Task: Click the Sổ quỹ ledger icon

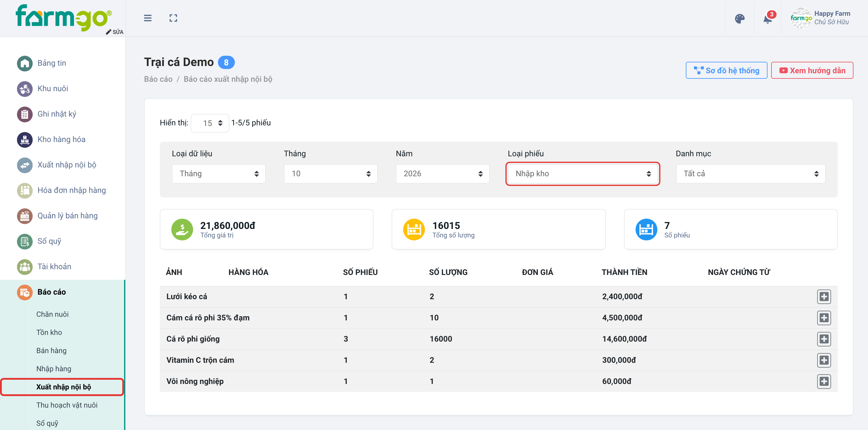Action: [25, 241]
